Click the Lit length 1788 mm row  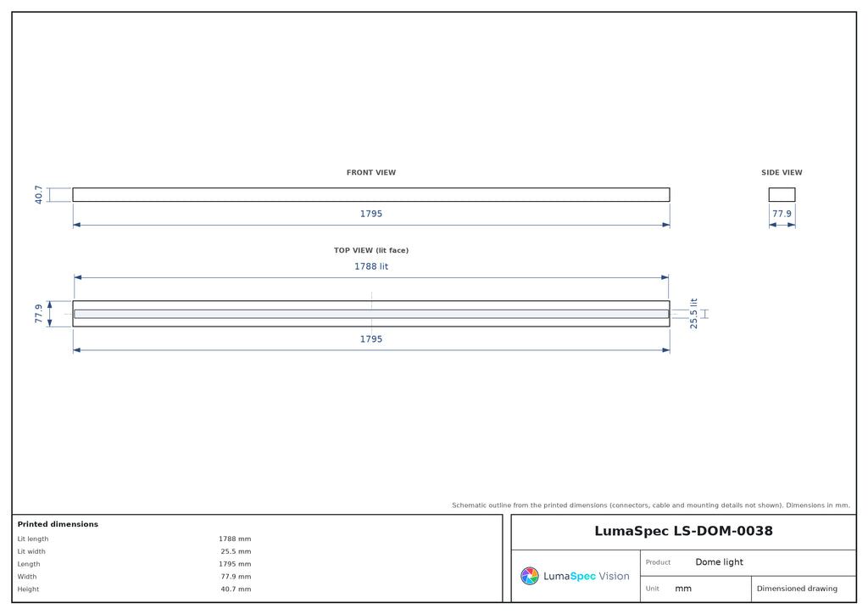tap(134, 539)
